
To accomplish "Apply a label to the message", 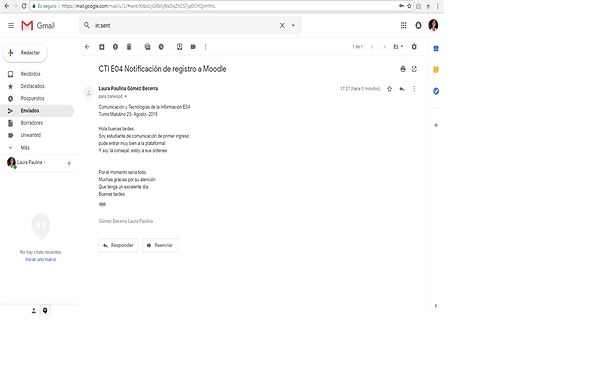I will [193, 47].
